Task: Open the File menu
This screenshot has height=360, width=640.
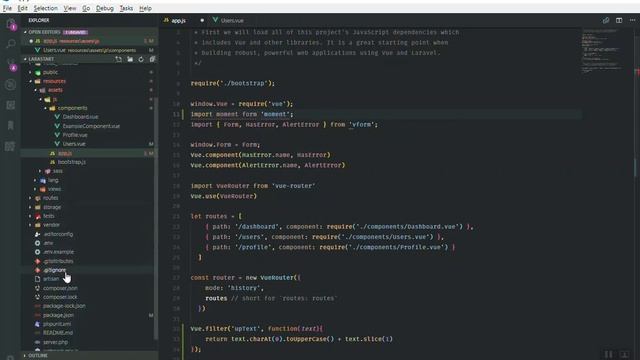Action: (x=7, y=8)
